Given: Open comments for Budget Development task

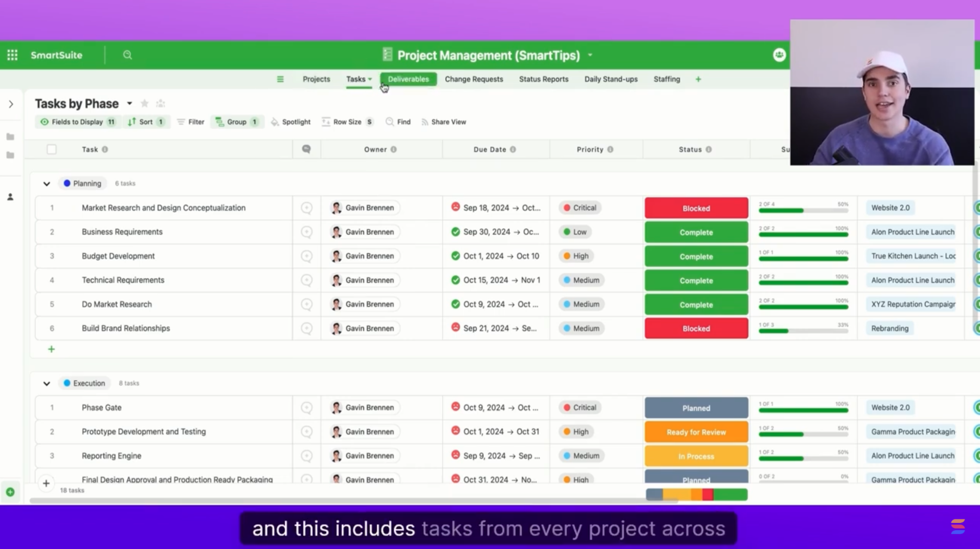Looking at the screenshot, I should coord(306,256).
